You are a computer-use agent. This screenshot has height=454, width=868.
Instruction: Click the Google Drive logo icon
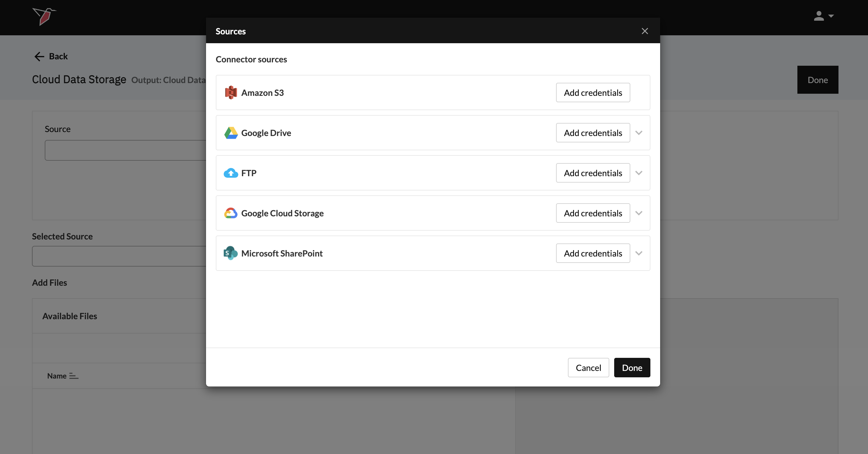point(231,133)
